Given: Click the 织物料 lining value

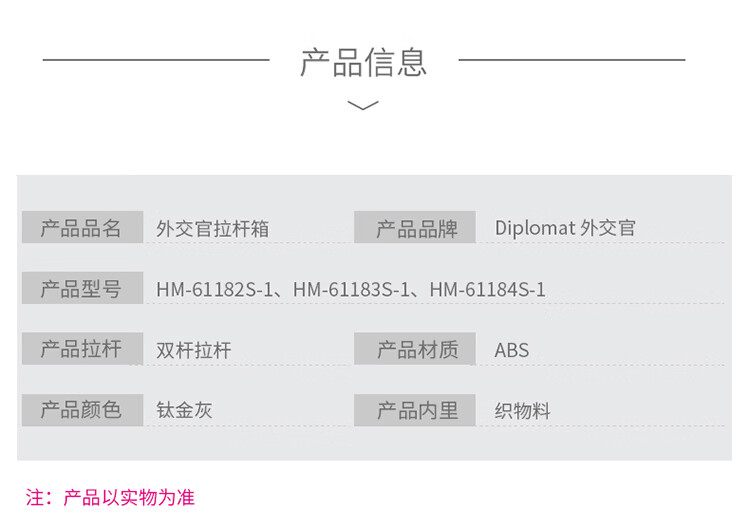Looking at the screenshot, I should tap(522, 411).
